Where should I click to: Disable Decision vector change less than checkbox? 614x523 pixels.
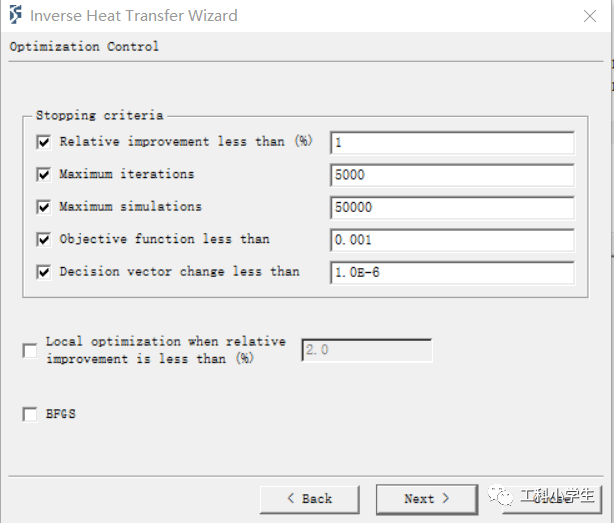(x=43, y=272)
